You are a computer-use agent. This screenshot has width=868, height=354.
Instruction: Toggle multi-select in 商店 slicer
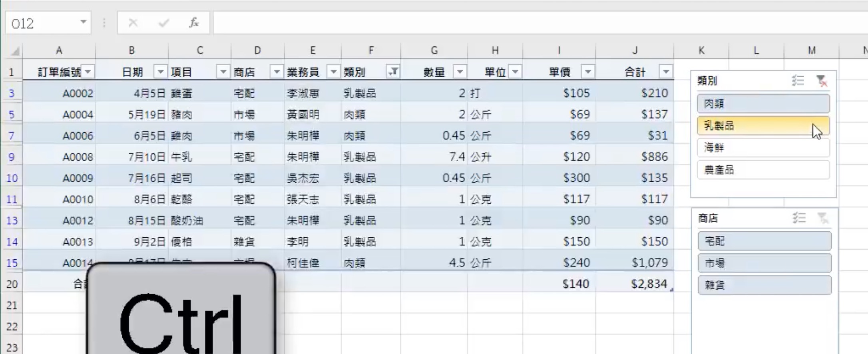coord(799,218)
